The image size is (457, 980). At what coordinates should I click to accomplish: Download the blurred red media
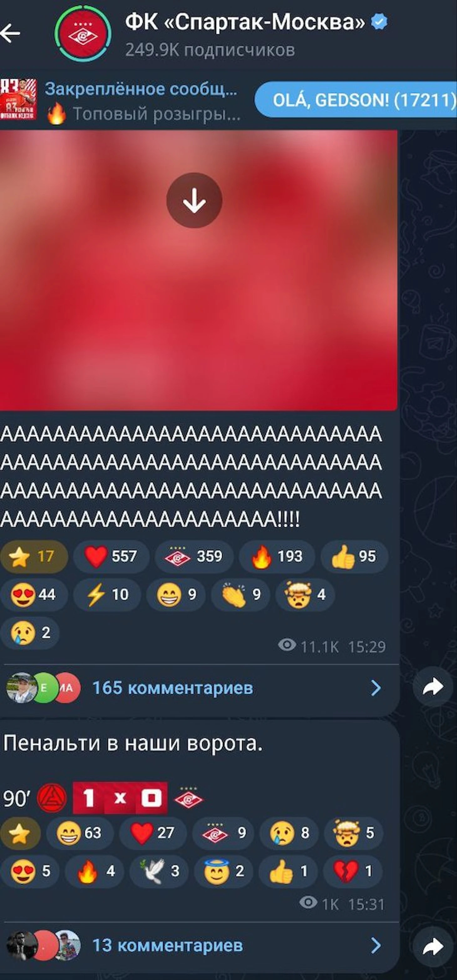coord(194,200)
